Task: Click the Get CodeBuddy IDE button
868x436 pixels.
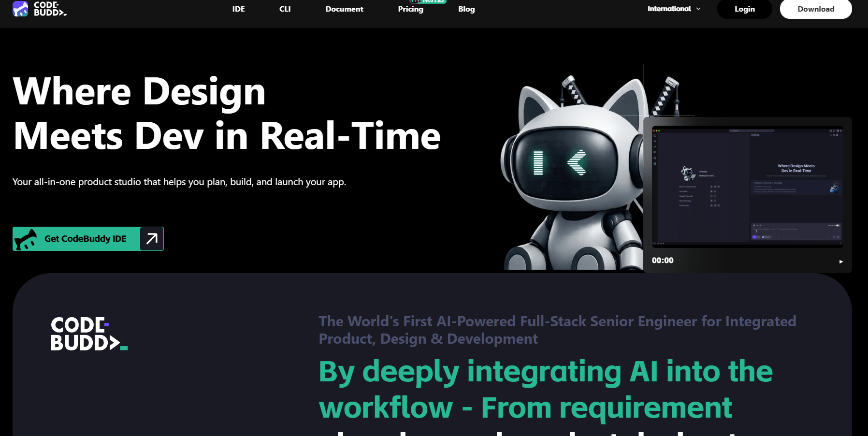Action: [x=88, y=239]
